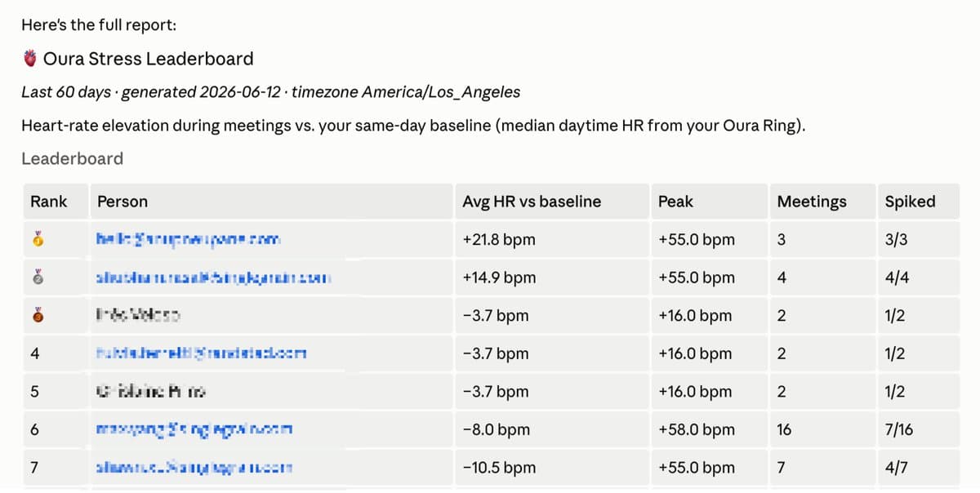This screenshot has height=493, width=980.
Task: Select the Person column header
Action: tap(122, 202)
